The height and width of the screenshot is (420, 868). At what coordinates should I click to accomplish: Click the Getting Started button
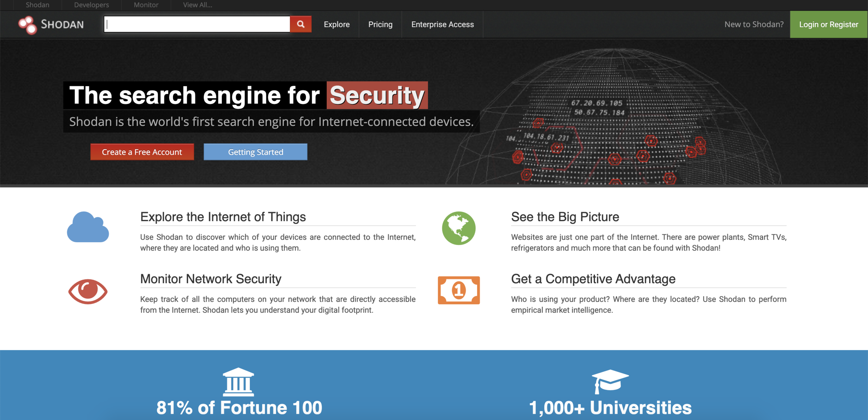[255, 152]
